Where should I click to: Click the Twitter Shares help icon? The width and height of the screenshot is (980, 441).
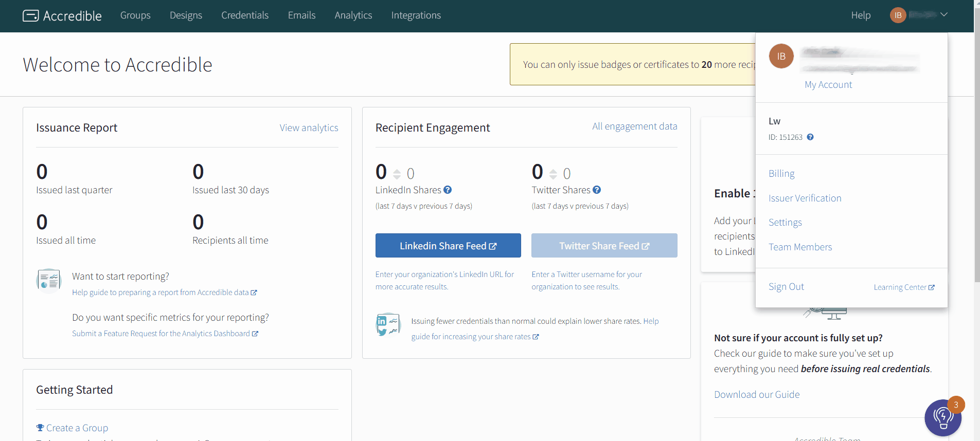tap(597, 190)
